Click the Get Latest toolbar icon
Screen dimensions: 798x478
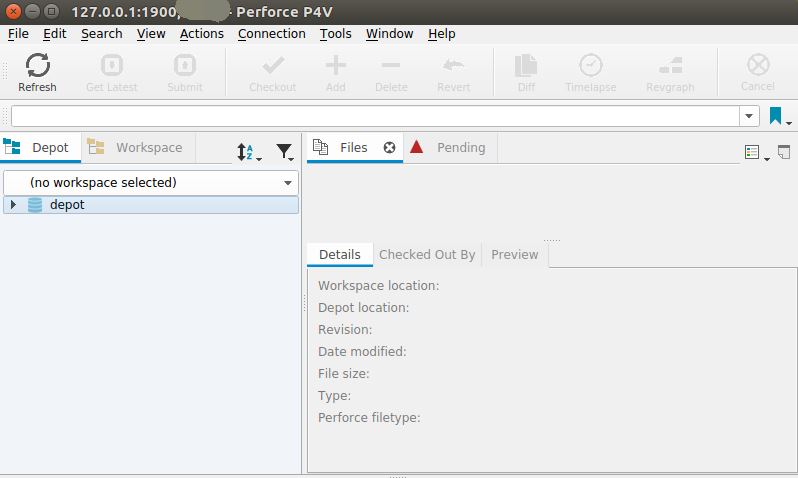pos(111,65)
